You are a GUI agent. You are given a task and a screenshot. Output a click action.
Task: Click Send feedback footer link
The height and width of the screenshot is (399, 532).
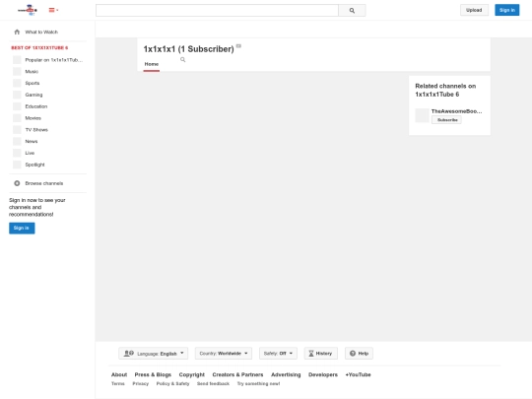(x=213, y=384)
